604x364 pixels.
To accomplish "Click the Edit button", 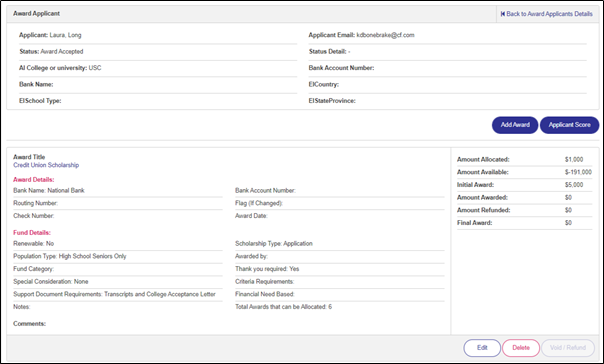I will click(482, 348).
